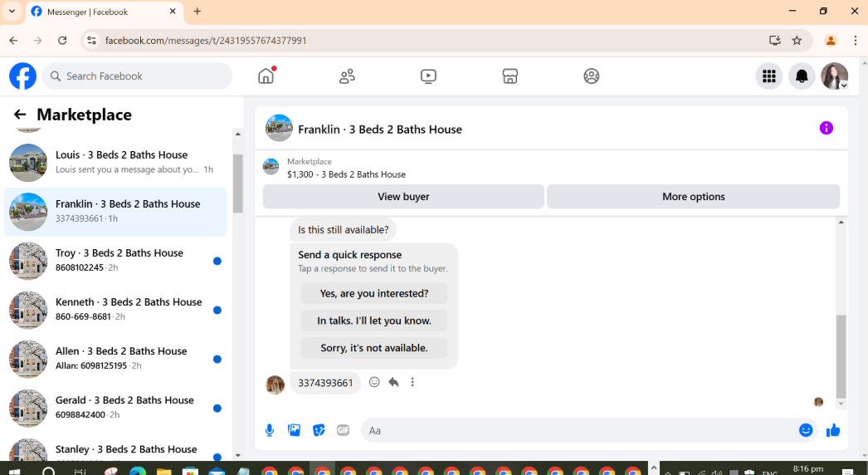Image resolution: width=868 pixels, height=475 pixels.
Task: Focus the Search Facebook box
Action: pos(137,76)
